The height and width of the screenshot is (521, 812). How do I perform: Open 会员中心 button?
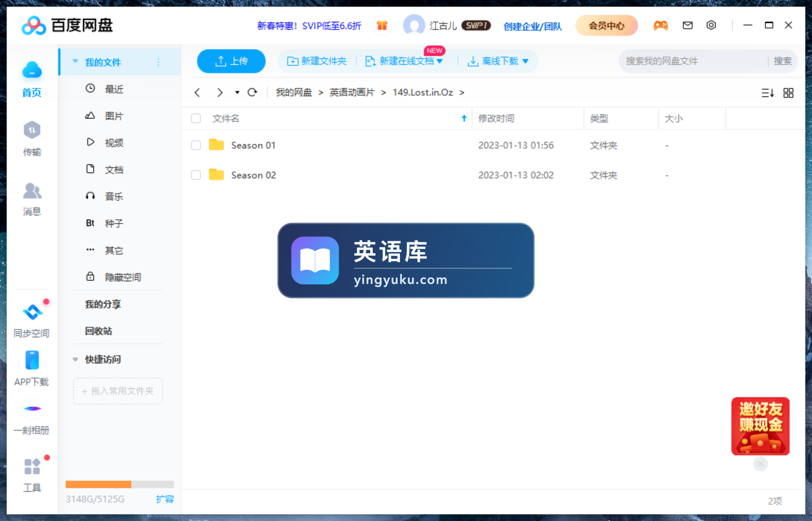[607, 25]
